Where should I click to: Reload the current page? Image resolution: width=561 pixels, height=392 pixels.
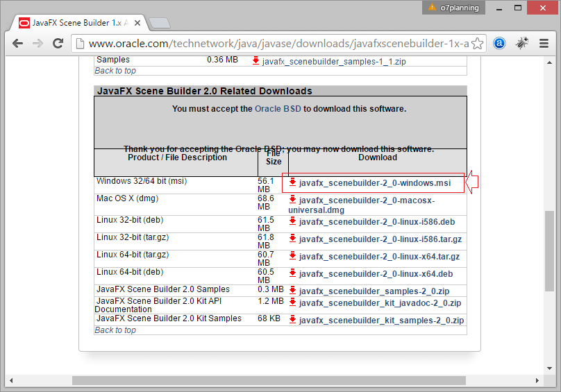[x=58, y=44]
